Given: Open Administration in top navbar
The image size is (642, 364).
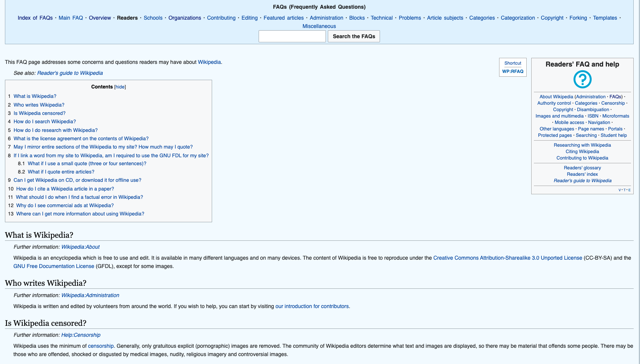Looking at the screenshot, I should tap(326, 18).
